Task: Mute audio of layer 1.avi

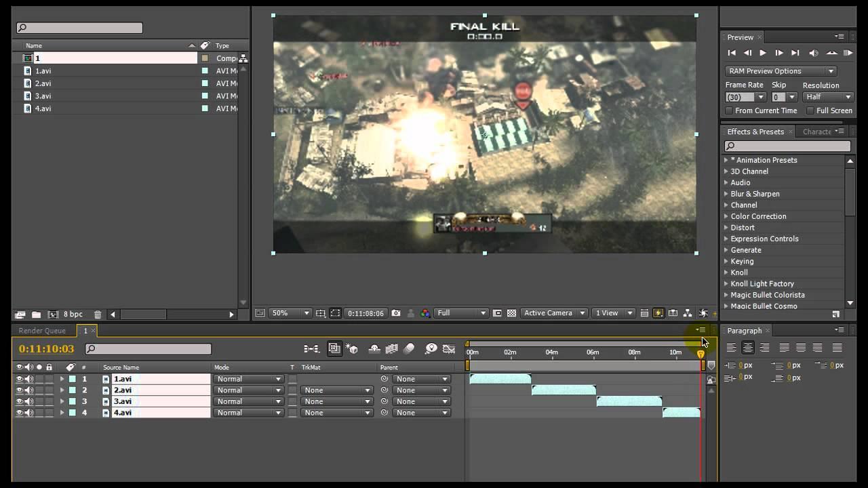Action: 28,379
